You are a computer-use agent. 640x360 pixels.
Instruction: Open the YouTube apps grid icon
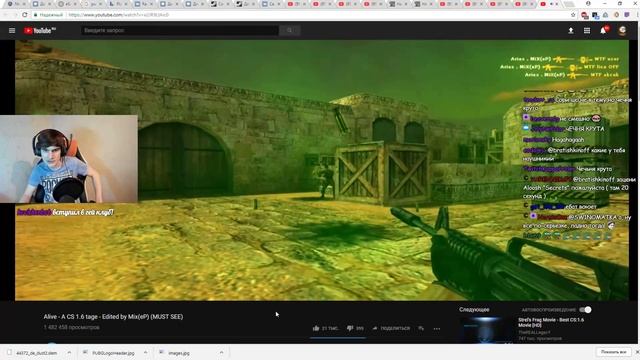coord(587,31)
